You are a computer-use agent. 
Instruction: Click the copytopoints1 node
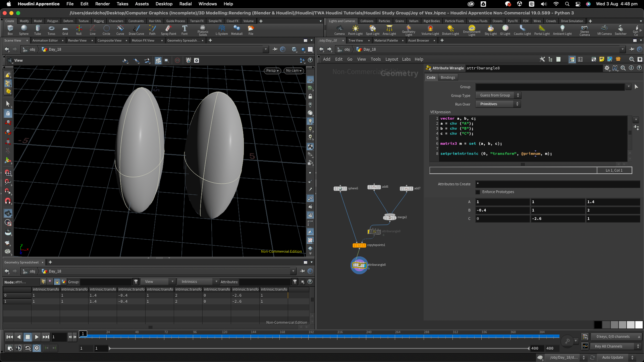point(359,245)
